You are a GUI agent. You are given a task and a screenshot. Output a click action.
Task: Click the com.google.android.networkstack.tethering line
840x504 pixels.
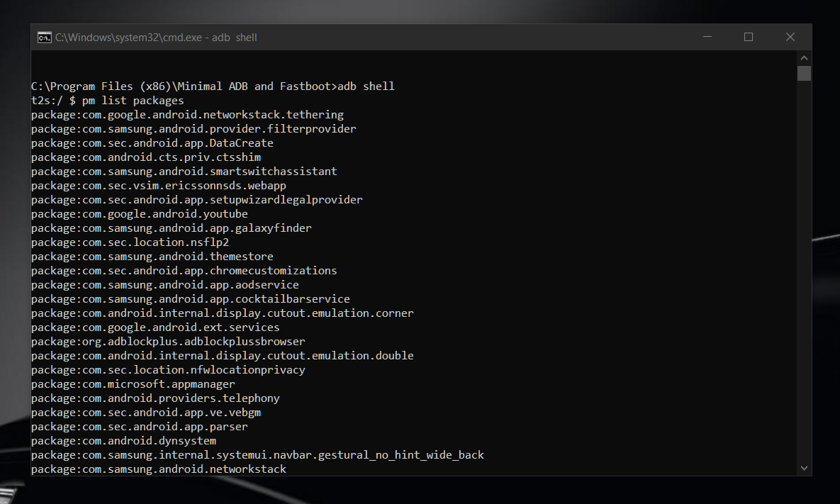point(187,115)
